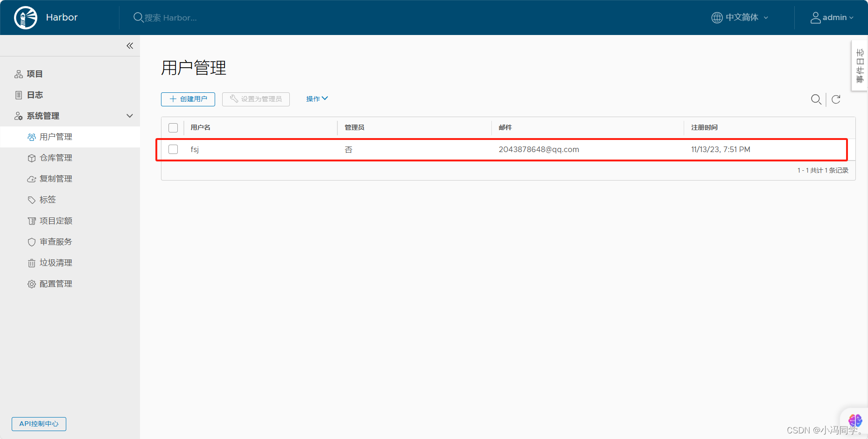The width and height of the screenshot is (868, 439).
Task: Refresh the user list
Action: click(x=836, y=99)
